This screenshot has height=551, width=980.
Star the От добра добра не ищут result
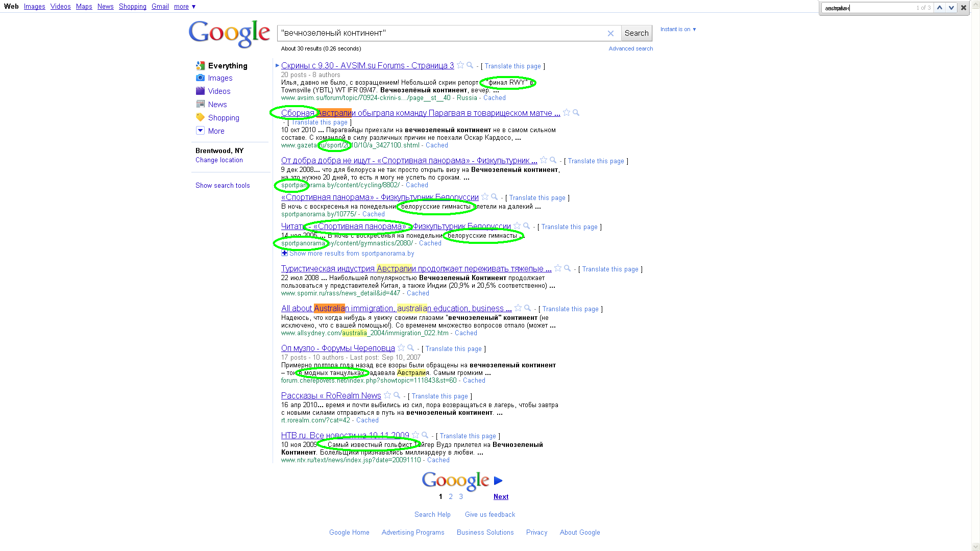pos(544,160)
